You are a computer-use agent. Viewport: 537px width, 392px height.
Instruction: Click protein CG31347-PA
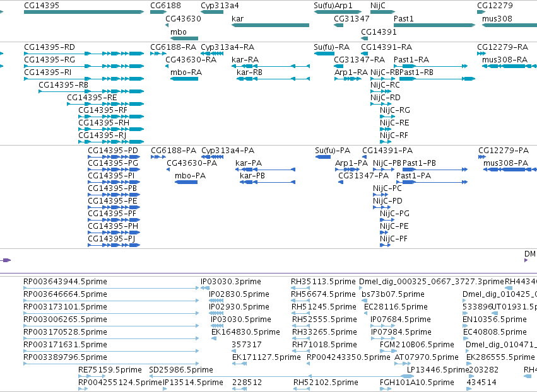coord(363,175)
